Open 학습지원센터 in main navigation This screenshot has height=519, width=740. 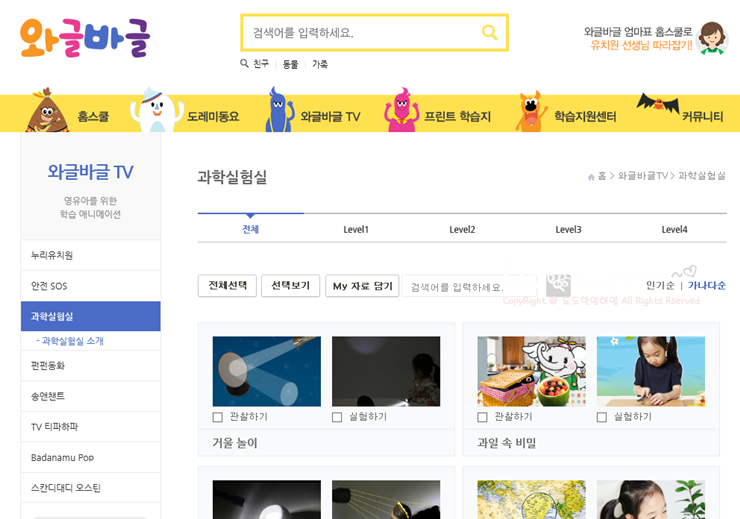point(585,116)
